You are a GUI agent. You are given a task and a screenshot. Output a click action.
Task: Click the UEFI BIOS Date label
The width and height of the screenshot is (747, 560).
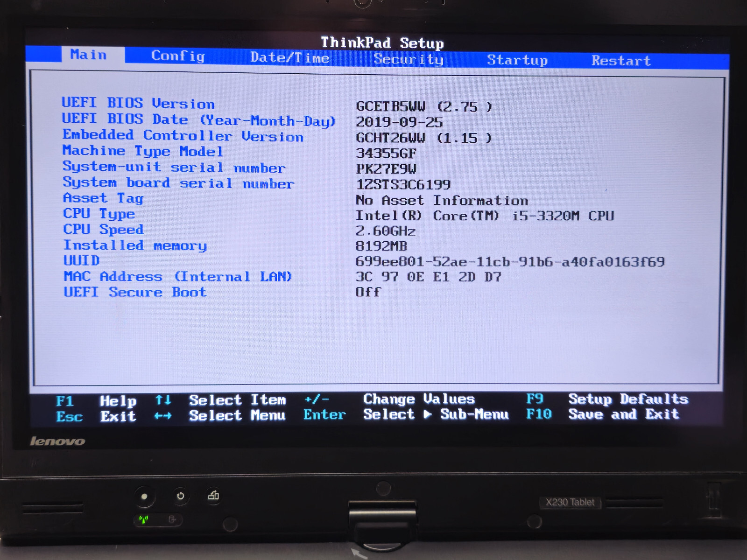click(199, 120)
